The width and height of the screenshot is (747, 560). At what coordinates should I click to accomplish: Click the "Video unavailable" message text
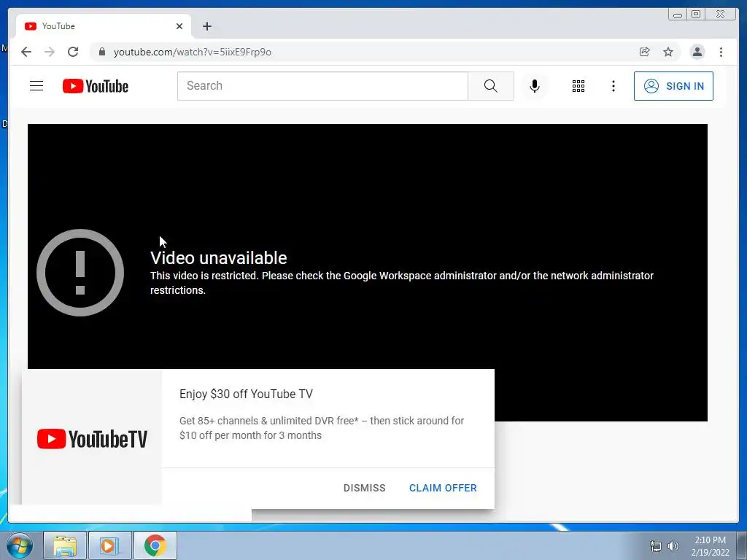click(219, 257)
